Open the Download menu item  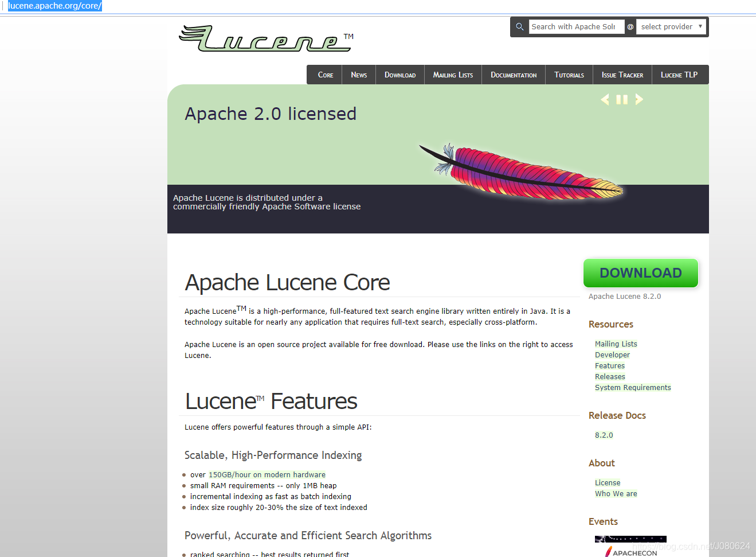point(400,75)
